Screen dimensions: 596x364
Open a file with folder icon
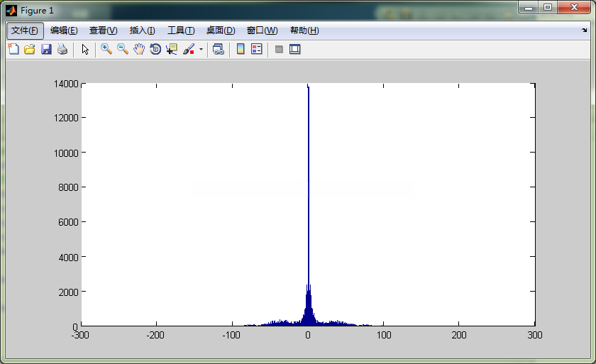[30, 49]
